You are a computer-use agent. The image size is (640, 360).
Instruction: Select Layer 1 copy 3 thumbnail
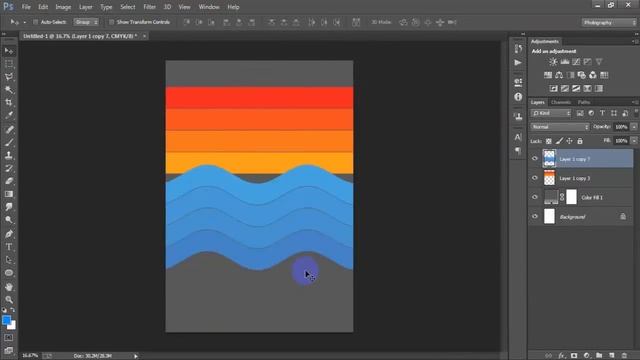[x=549, y=178]
